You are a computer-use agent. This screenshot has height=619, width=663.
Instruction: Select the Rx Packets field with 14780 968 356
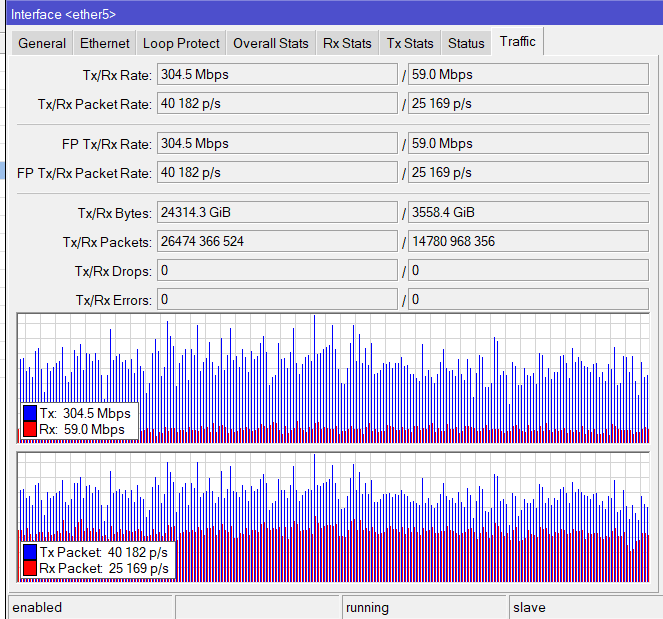(528, 242)
